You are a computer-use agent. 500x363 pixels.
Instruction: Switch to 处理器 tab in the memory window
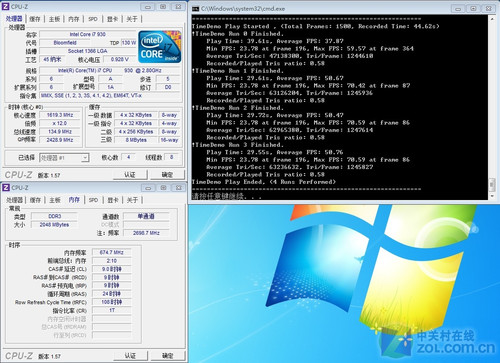coord(15,200)
